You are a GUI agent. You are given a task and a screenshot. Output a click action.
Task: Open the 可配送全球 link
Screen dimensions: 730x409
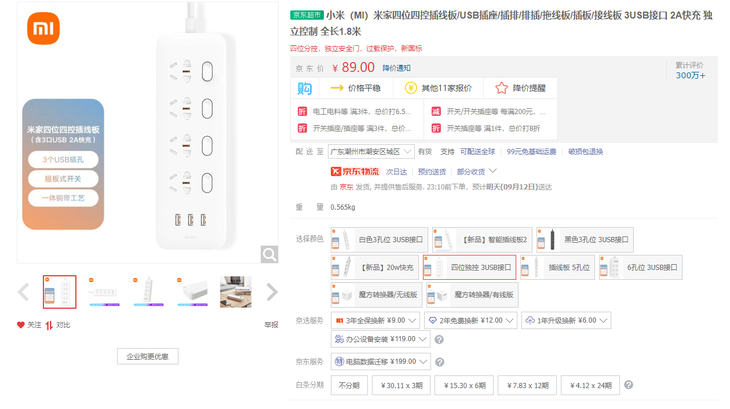[x=478, y=152]
